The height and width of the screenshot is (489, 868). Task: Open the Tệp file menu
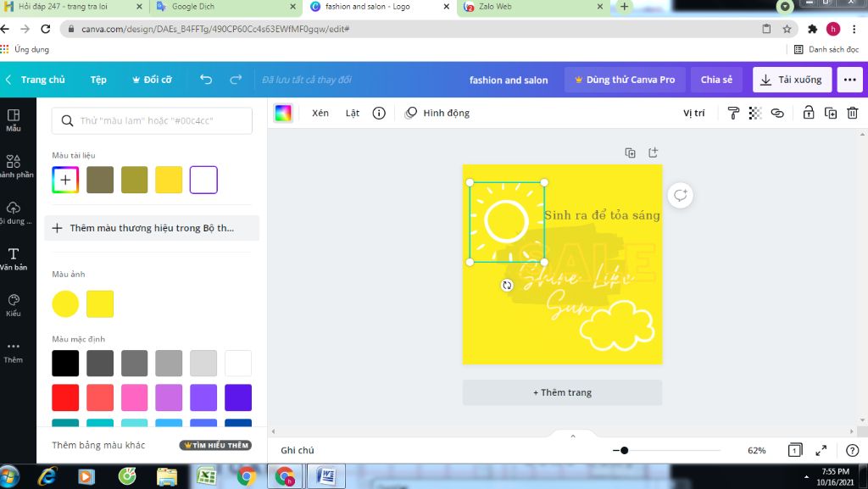(x=98, y=80)
